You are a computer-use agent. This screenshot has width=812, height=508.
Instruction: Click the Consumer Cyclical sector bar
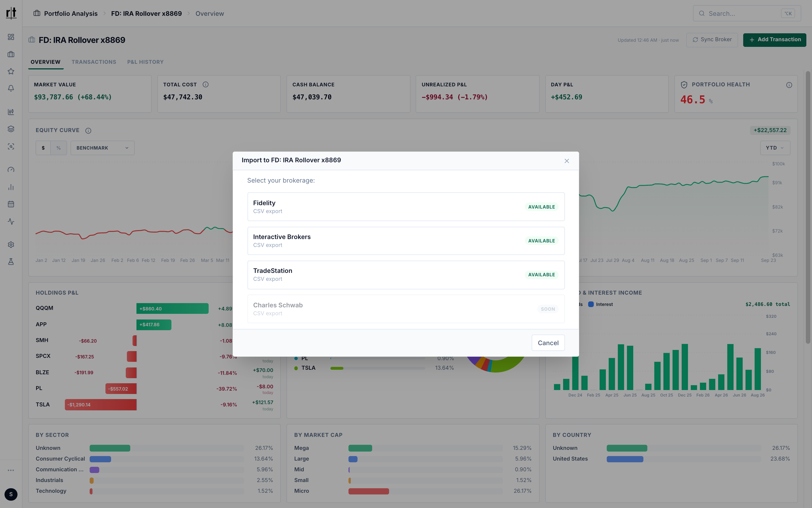click(100, 459)
